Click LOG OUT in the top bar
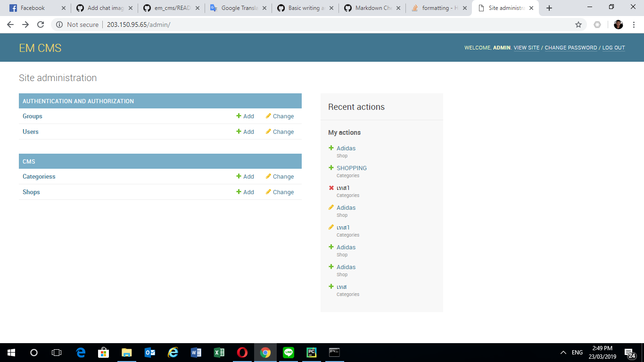Screen dimensions: 644x362 click(613, 48)
